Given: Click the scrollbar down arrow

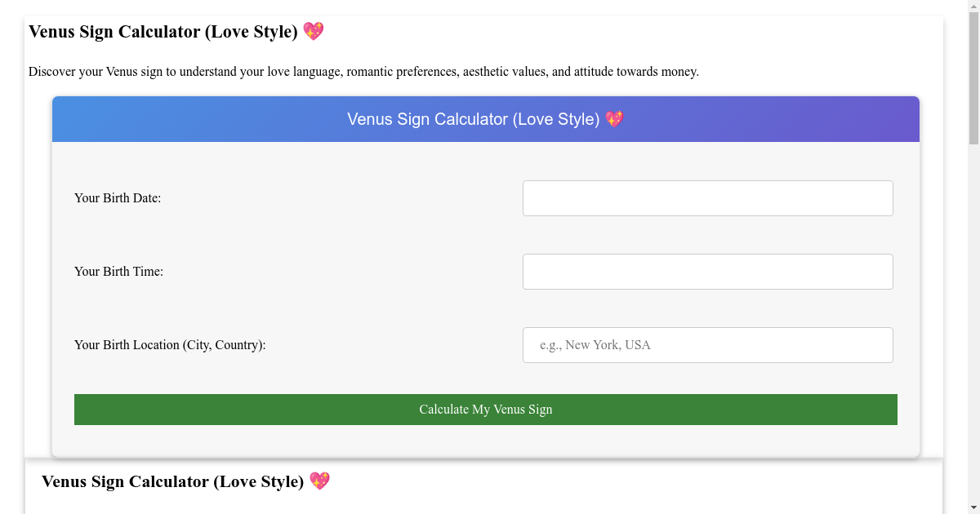Looking at the screenshot, I should [973, 507].
